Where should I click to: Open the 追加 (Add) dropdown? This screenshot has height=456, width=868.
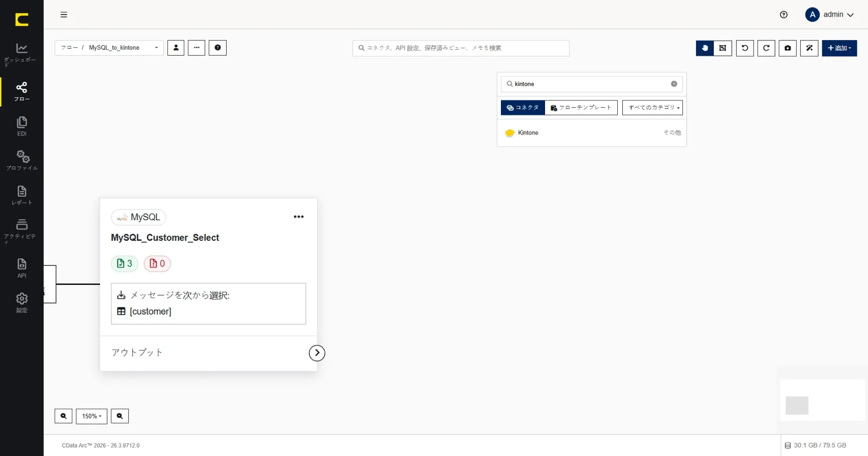839,48
